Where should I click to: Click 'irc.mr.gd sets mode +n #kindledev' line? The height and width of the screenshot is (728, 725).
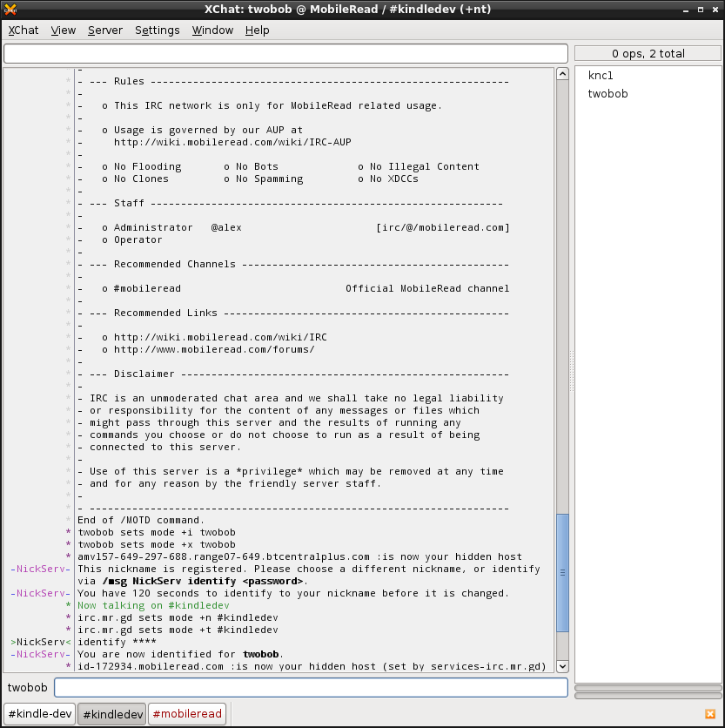click(178, 617)
